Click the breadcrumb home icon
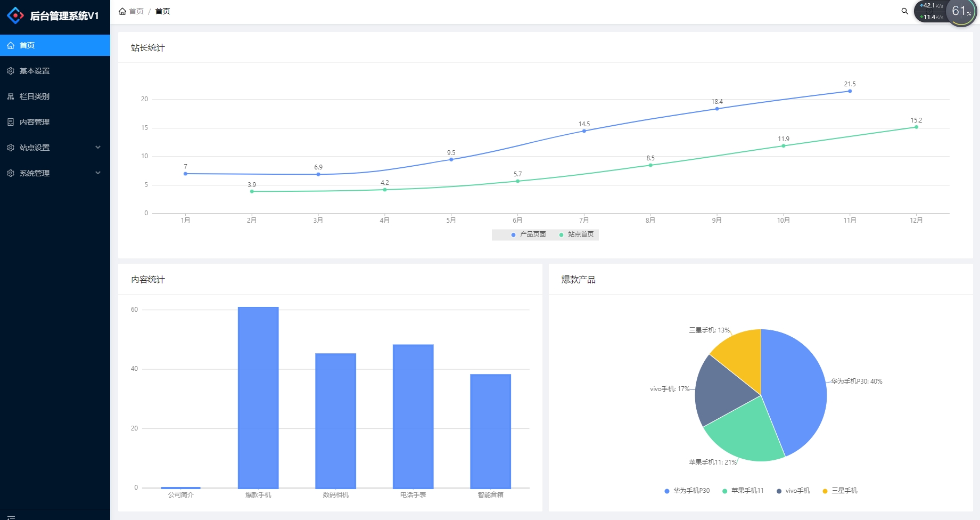This screenshot has width=980, height=520. click(x=122, y=11)
